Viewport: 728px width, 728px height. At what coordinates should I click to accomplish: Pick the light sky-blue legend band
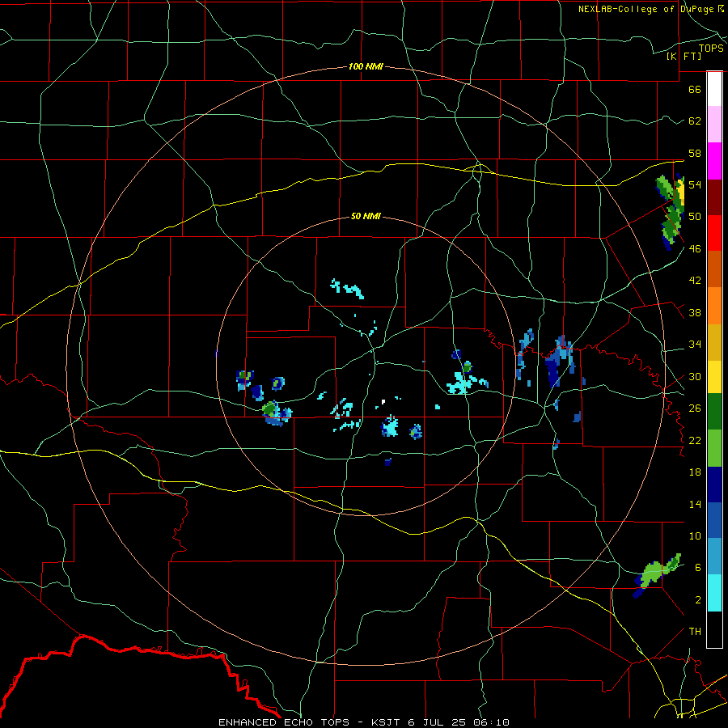714,557
